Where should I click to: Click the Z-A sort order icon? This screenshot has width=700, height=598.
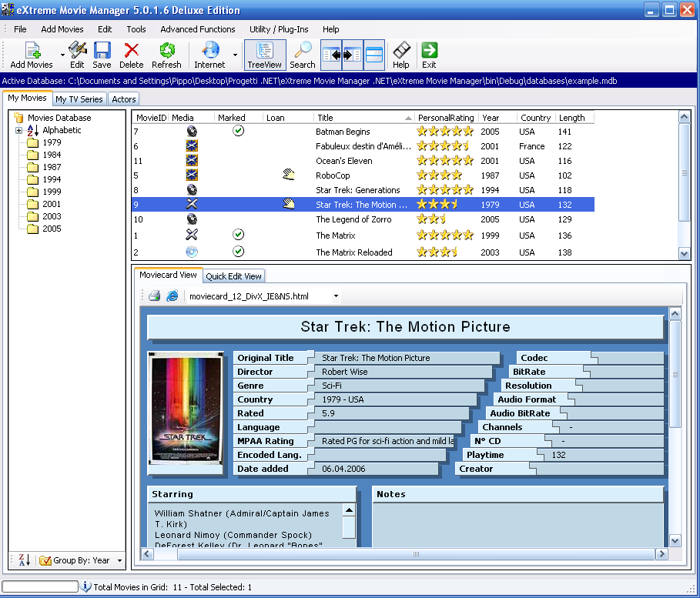click(x=24, y=560)
